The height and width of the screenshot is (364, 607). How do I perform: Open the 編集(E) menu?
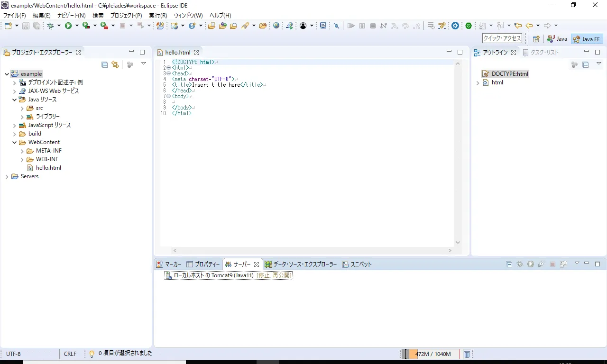coord(42,16)
